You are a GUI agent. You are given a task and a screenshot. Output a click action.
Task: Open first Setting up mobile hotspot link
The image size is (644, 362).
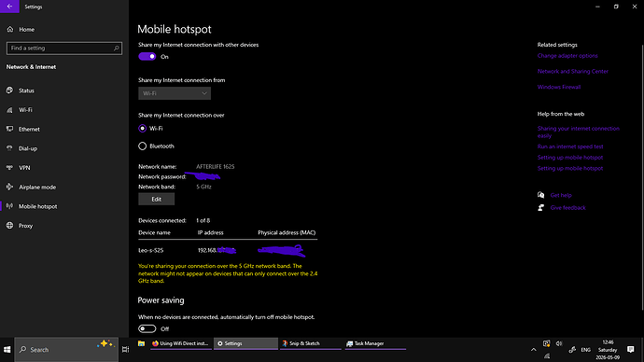[x=570, y=158]
